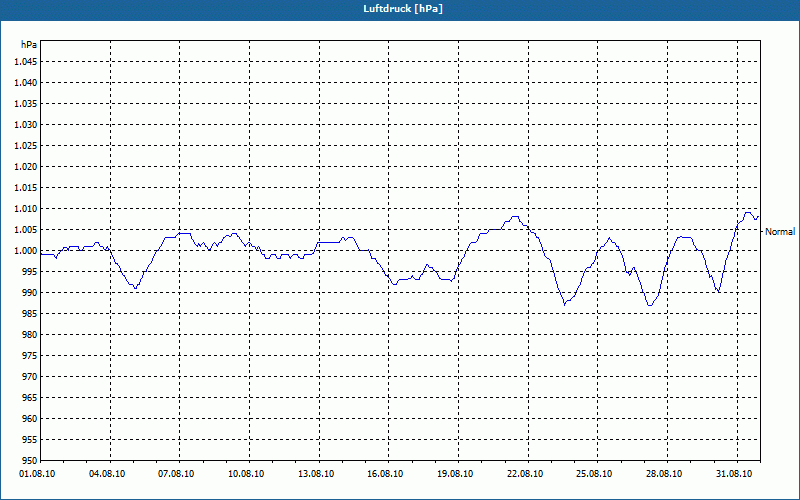Viewport: 800px width, 500px height.
Task: Select the 1.045 y-axis label
Action: tap(26, 62)
